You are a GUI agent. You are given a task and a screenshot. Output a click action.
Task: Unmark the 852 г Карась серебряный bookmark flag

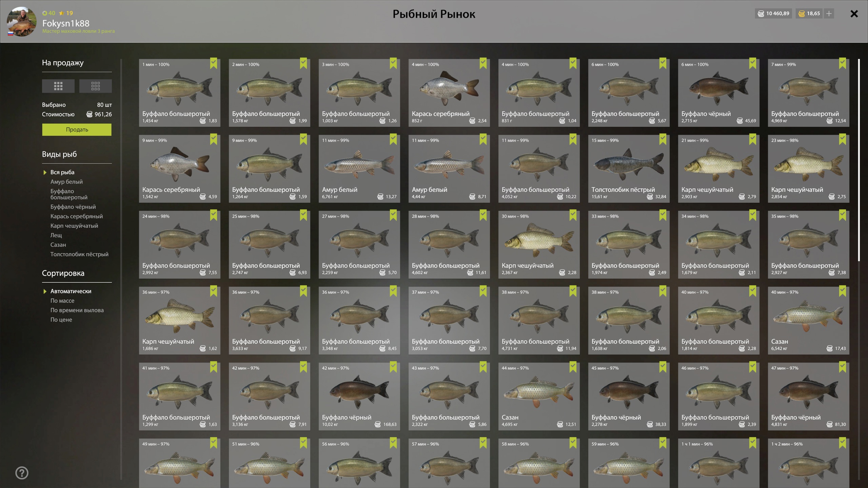click(483, 63)
